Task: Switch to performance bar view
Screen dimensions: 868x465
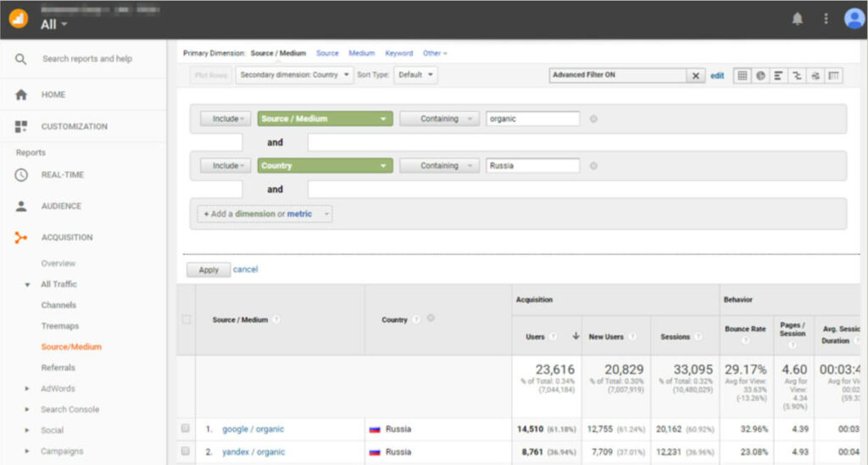Action: 778,75
